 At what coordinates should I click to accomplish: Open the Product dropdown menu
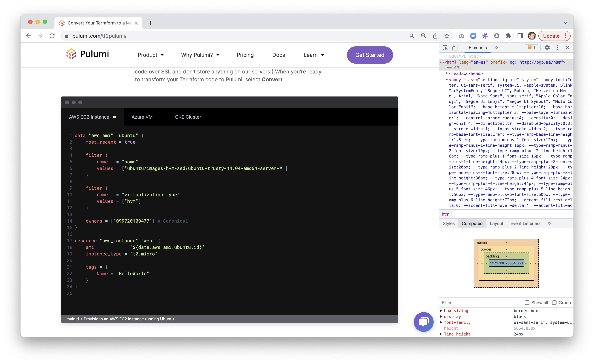[x=151, y=55]
